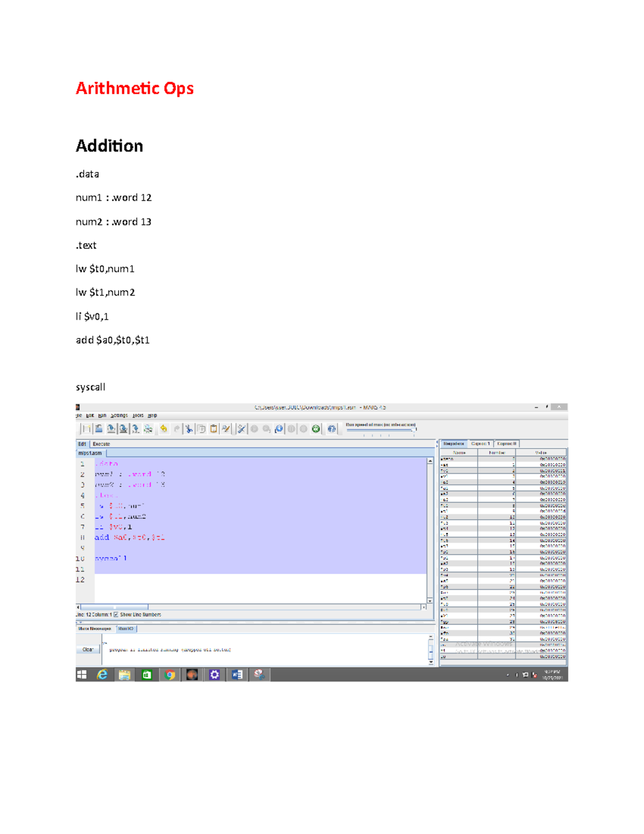Save mips1.asm with the save toolbar icon
Image resolution: width=644 pixels, height=834 pixels.
click(x=111, y=429)
